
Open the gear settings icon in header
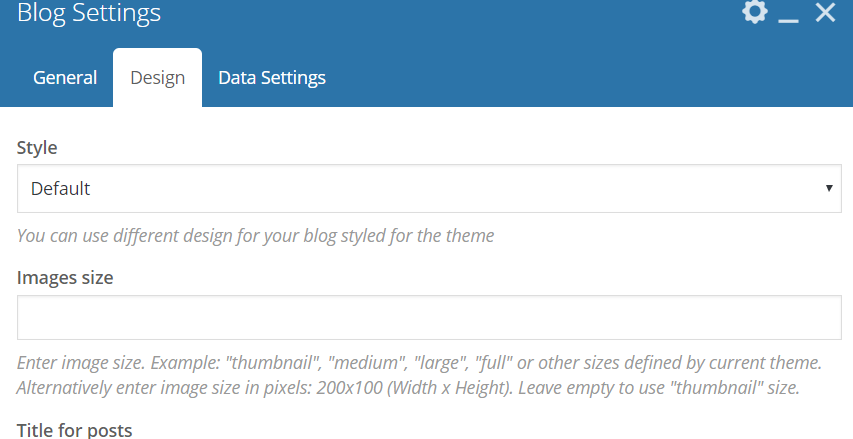(x=755, y=13)
